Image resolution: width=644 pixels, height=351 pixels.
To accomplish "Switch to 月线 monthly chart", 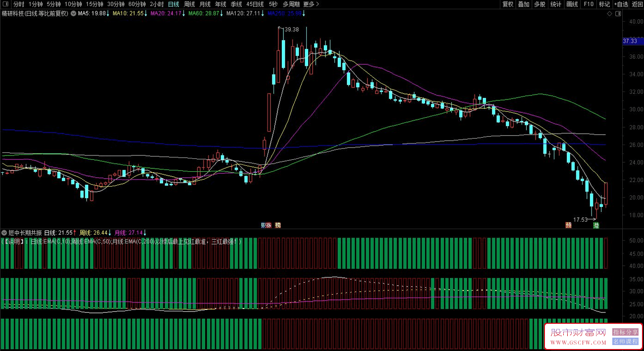I will 205,4.
